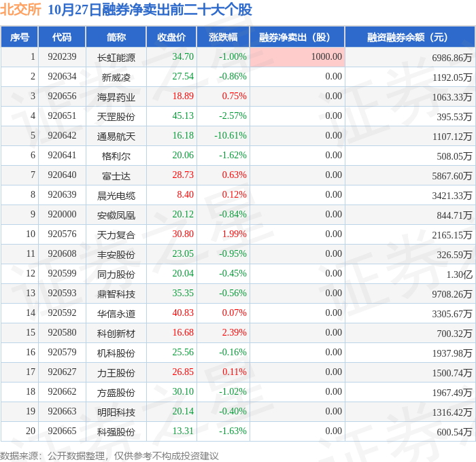Click the balance value 600.54万
The image size is (476, 462).
pyautogui.click(x=454, y=432)
